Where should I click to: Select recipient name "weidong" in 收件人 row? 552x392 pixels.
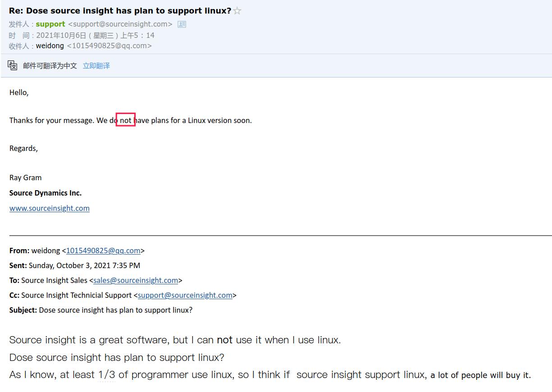(x=50, y=46)
